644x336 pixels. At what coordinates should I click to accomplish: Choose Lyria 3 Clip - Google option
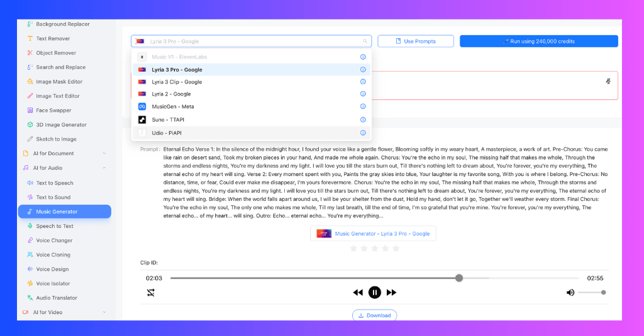point(252,82)
